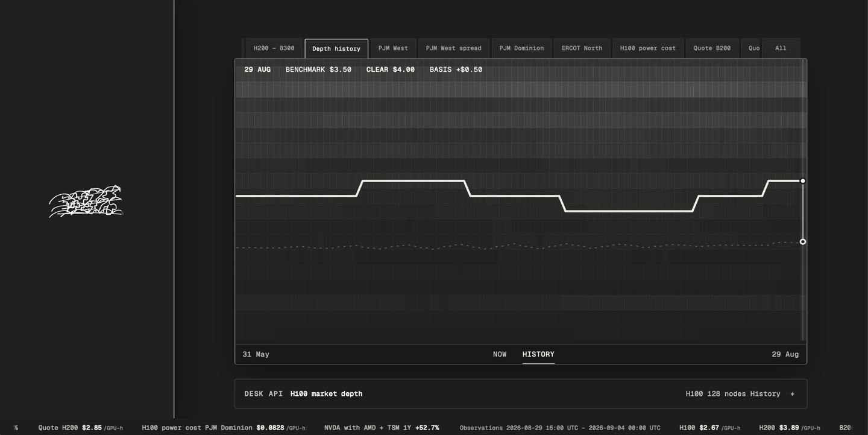Expand the Desk API bar with the plus
Screen dimensions: 868x435
pyautogui.click(x=792, y=394)
